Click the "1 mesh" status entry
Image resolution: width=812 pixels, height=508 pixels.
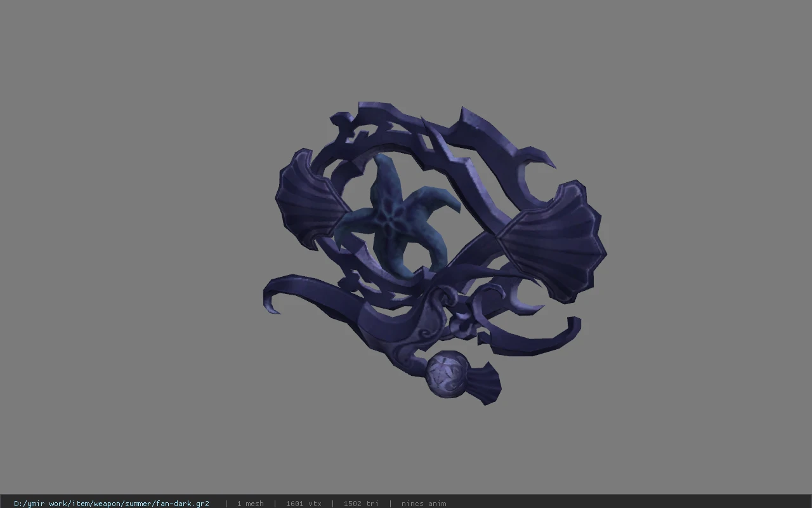[x=250, y=504]
